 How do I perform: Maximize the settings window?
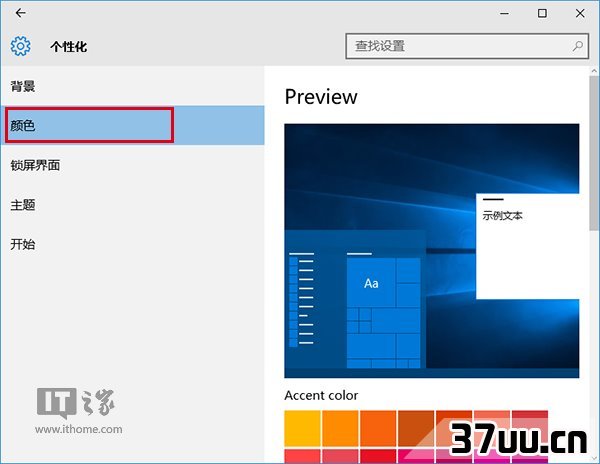542,13
